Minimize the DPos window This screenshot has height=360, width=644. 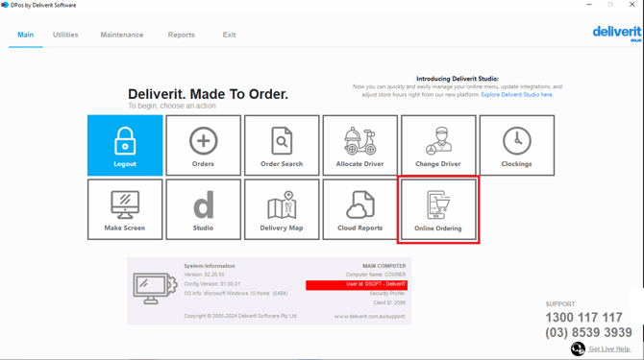589,5
